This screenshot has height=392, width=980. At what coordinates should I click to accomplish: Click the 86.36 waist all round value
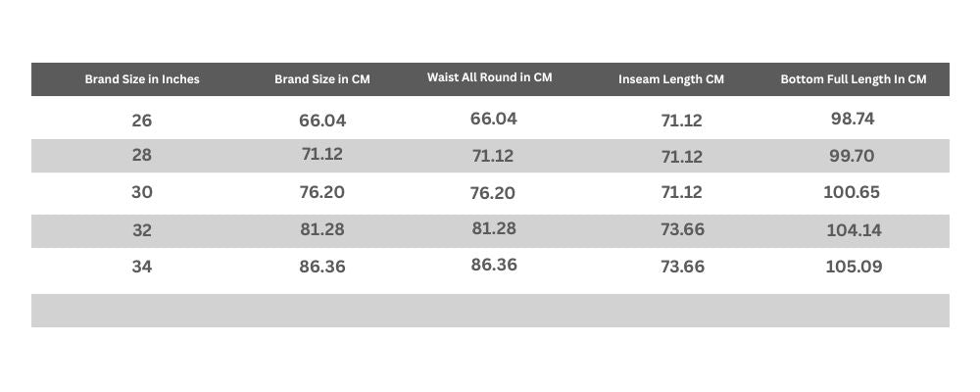coord(494,265)
